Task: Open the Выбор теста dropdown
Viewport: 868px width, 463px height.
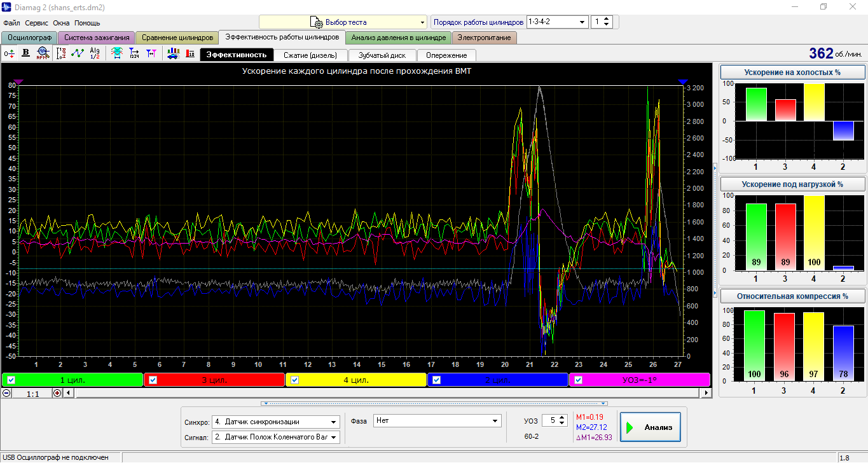Action: click(x=422, y=22)
